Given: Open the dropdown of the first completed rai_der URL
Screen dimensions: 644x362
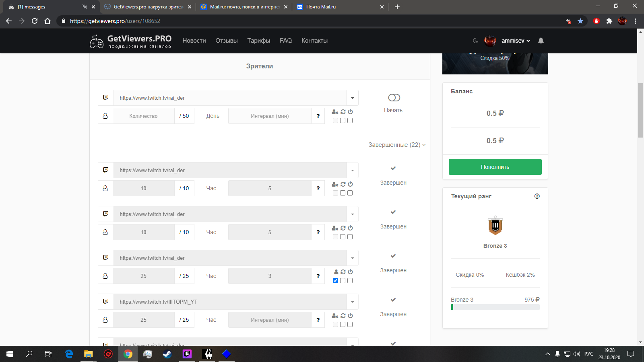Looking at the screenshot, I should 353,170.
